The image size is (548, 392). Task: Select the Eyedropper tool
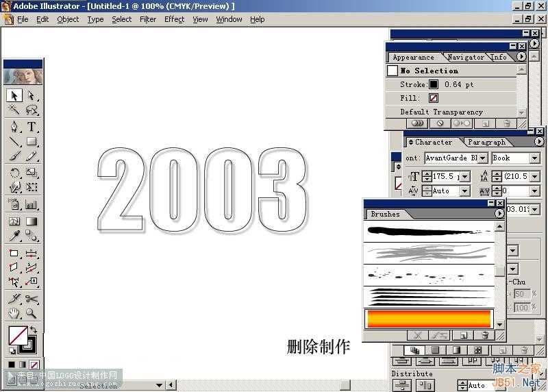click(x=14, y=236)
